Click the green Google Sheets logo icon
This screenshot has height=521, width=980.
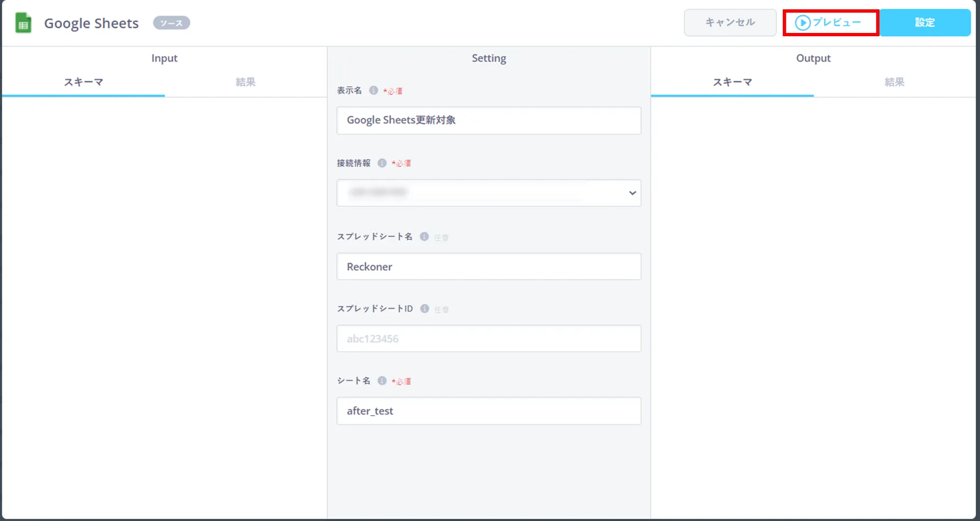[x=23, y=23]
